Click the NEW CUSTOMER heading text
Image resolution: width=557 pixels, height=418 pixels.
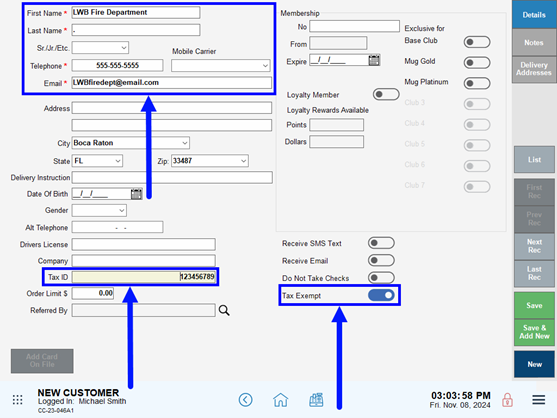point(78,392)
